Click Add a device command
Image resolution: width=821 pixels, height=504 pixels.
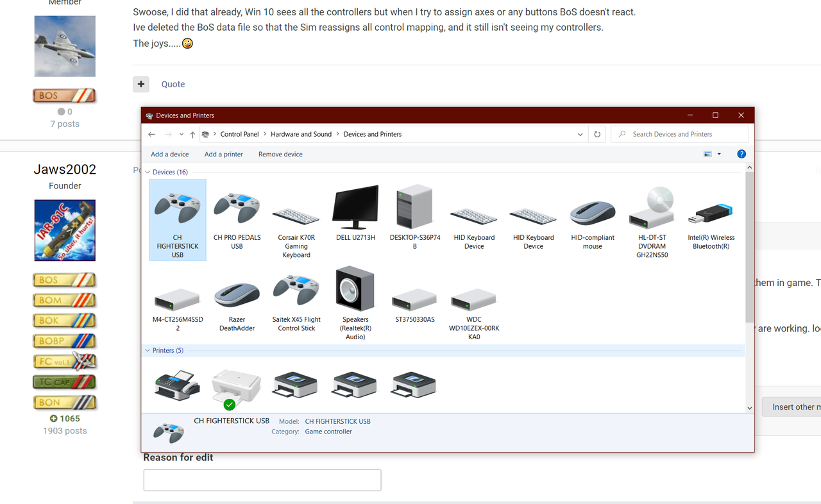point(170,154)
